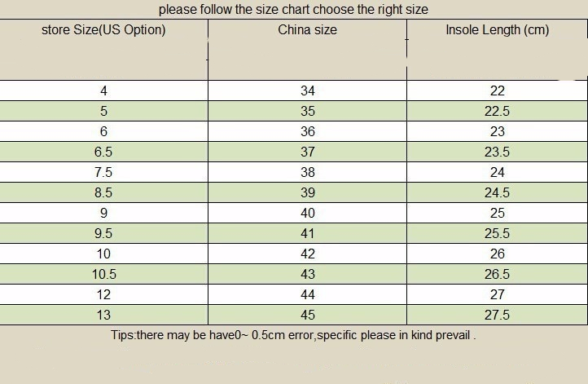Image resolution: width=588 pixels, height=384 pixels.
Task: Select US size 13 cell
Action: click(x=103, y=315)
